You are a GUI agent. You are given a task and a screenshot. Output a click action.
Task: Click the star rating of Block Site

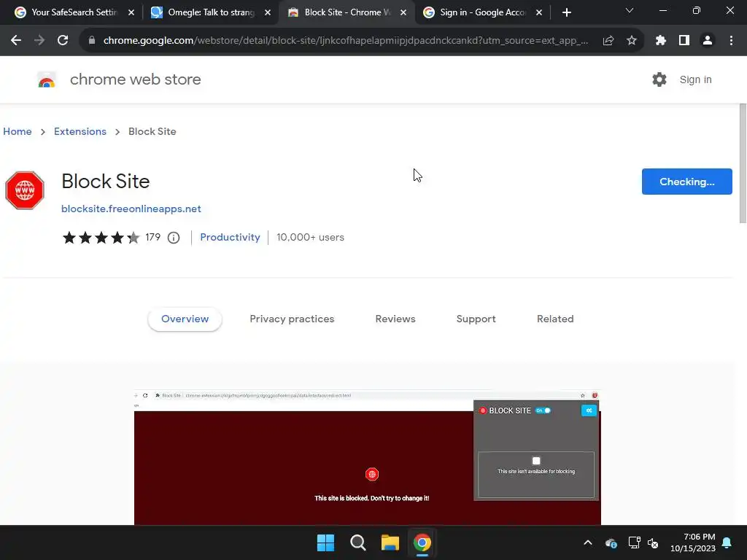pos(101,237)
